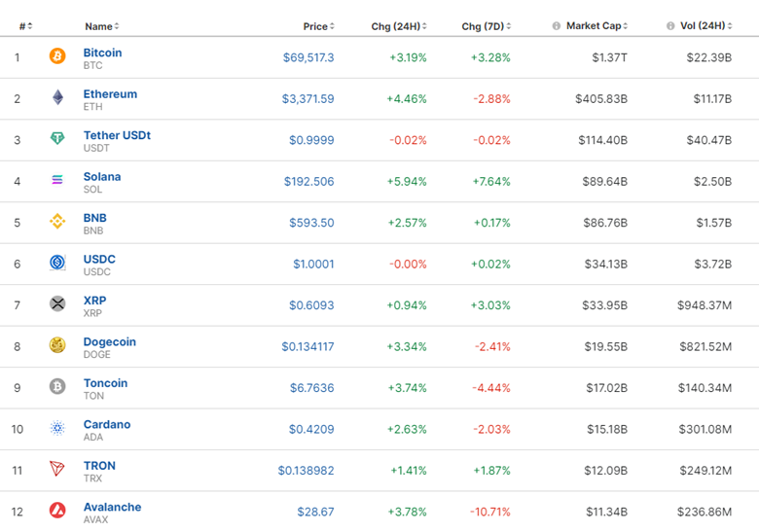Open the Toncoin link
759x532 pixels.
coord(105,383)
